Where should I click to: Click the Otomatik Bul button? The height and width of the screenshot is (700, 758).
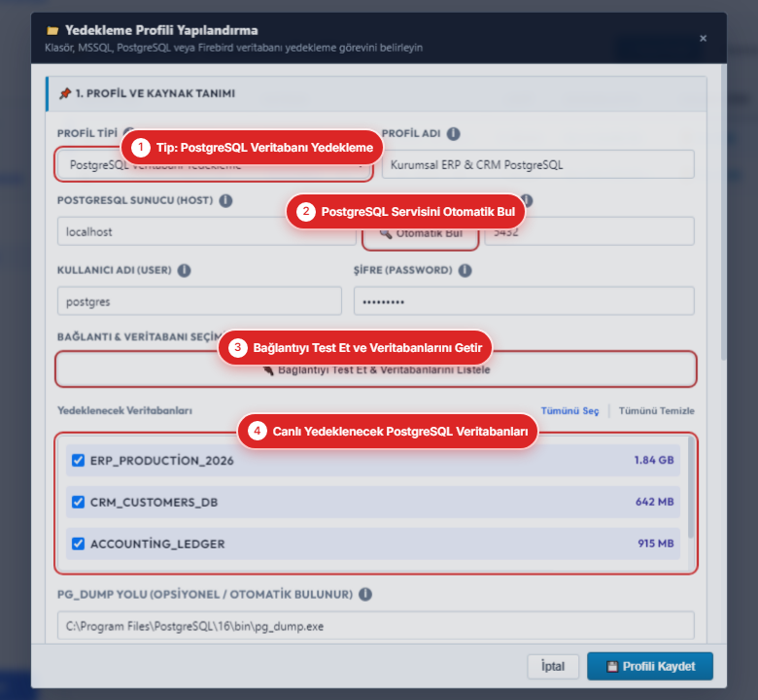click(421, 233)
